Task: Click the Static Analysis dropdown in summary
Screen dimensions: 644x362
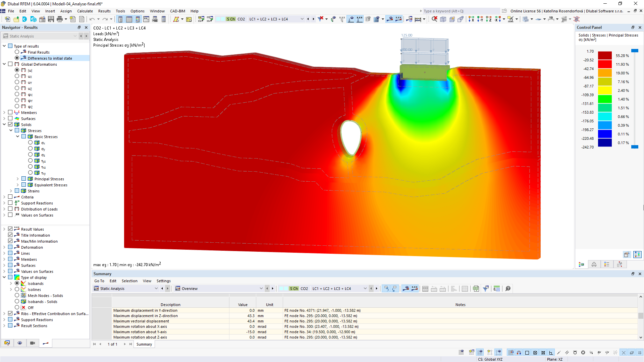Action: (x=126, y=289)
